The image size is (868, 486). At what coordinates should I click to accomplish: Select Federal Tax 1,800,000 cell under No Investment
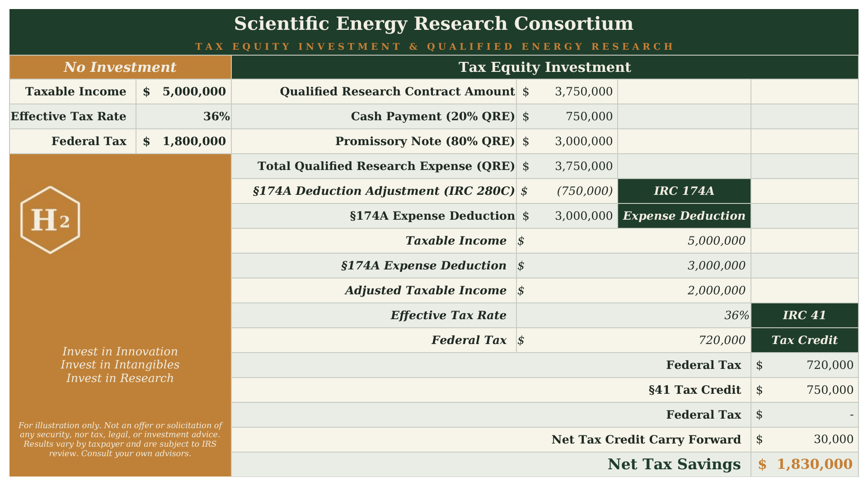click(x=183, y=142)
